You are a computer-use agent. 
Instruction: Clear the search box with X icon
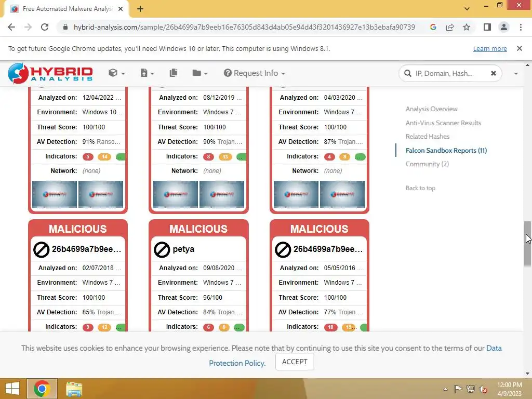494,73
